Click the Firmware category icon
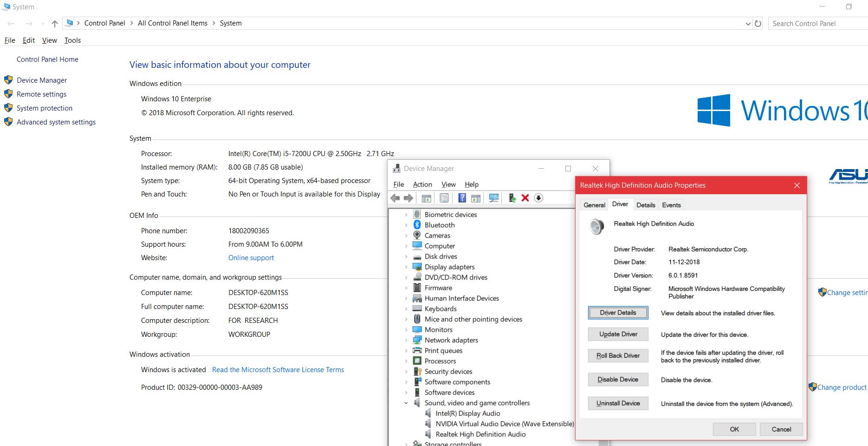Viewport: 868px width, 446px height. pyautogui.click(x=417, y=288)
